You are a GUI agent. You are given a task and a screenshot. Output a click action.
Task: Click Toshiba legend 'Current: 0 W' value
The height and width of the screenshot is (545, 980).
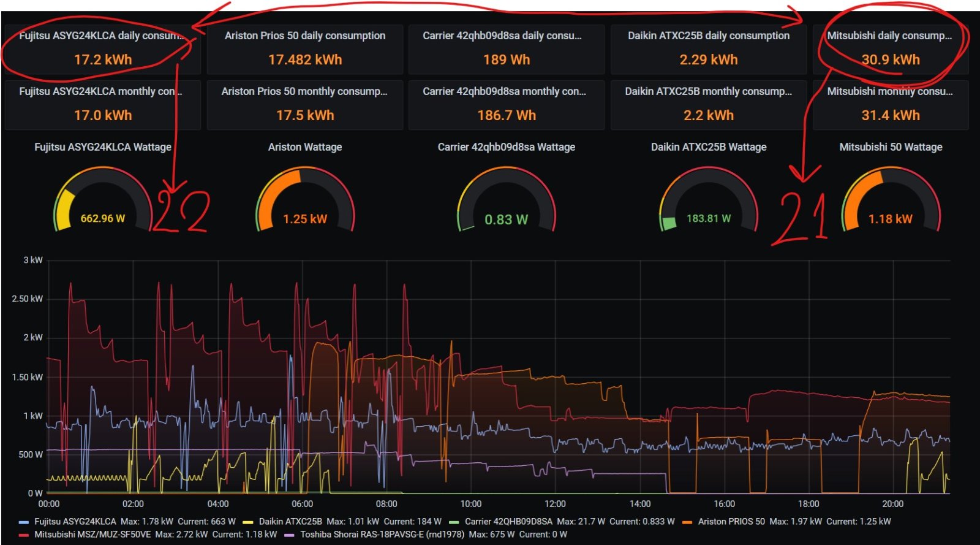(543, 535)
